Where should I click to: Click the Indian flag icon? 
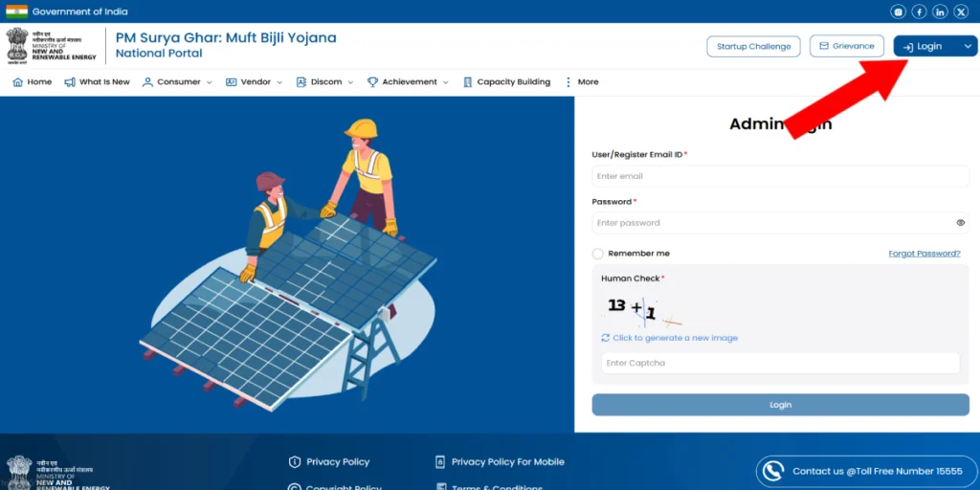[x=17, y=11]
